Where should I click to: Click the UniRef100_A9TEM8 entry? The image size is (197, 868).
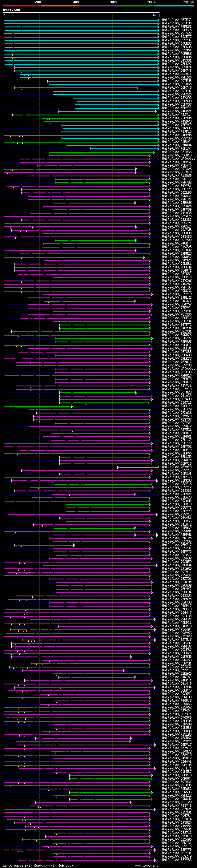tap(177, 81)
